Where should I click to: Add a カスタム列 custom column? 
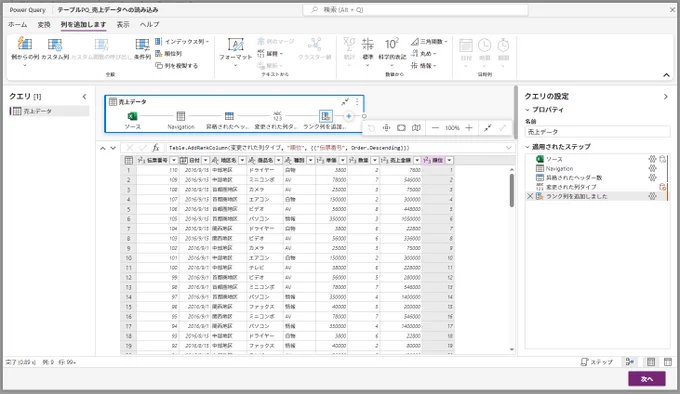(x=55, y=49)
